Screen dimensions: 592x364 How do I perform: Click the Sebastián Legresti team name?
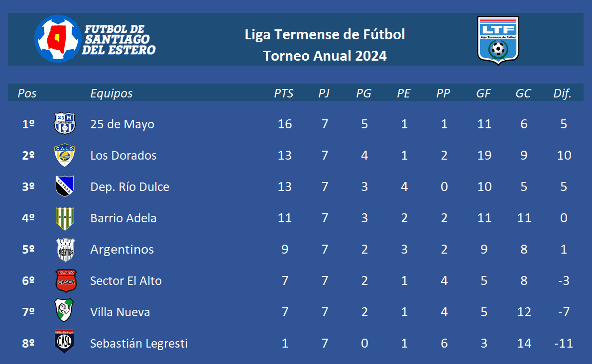(x=139, y=343)
